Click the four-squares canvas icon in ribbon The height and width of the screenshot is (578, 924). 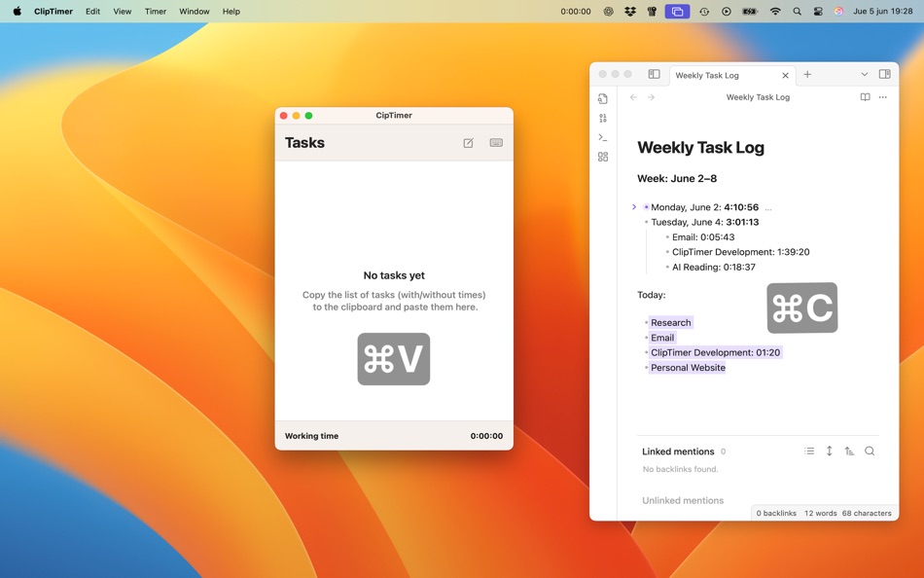point(603,157)
